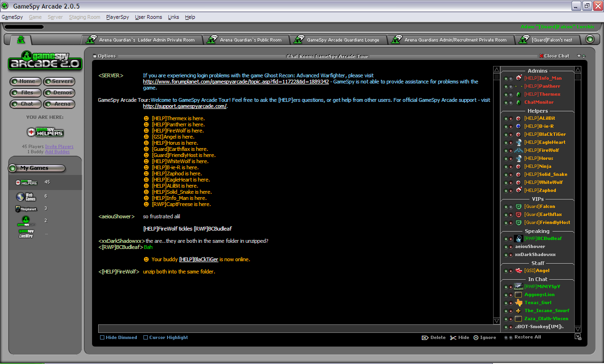Screen dimensions: 604x364
Task: Open the User Rooms menu
Action: point(148,17)
